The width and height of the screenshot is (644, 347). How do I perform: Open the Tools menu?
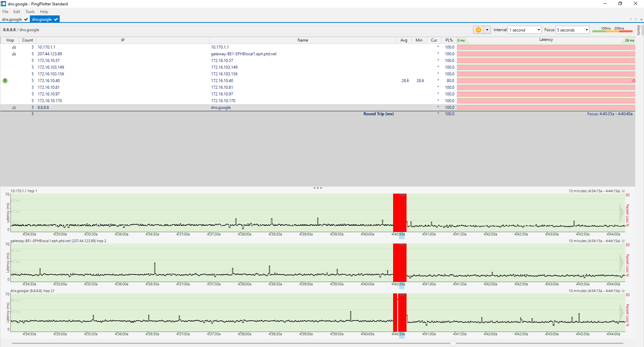30,12
